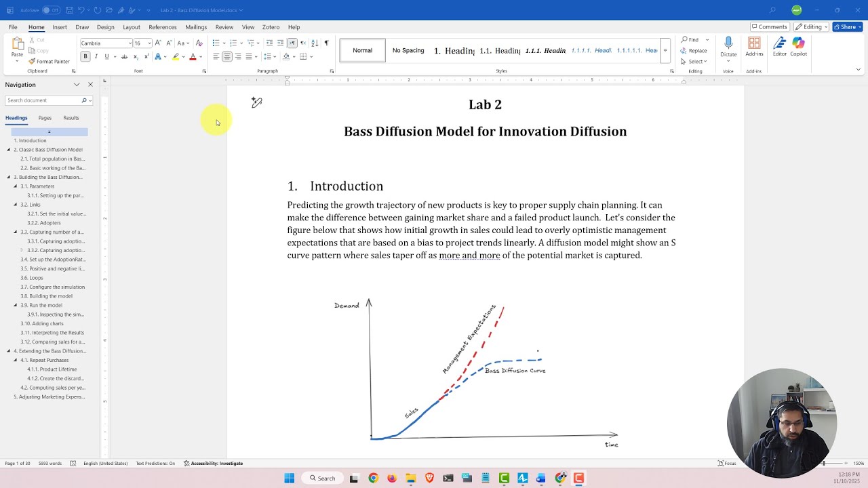
Task: Apply strikethrough formatting
Action: 124,56
